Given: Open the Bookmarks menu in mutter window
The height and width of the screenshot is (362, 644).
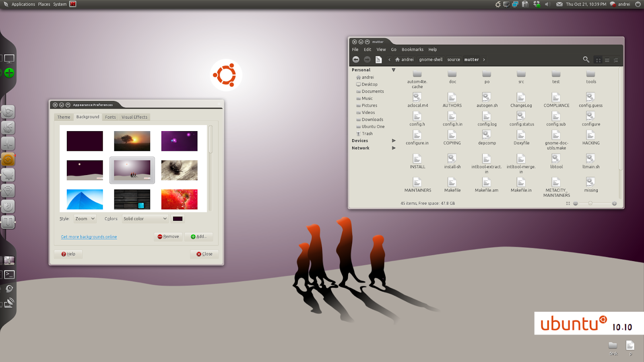Looking at the screenshot, I should [x=412, y=49].
